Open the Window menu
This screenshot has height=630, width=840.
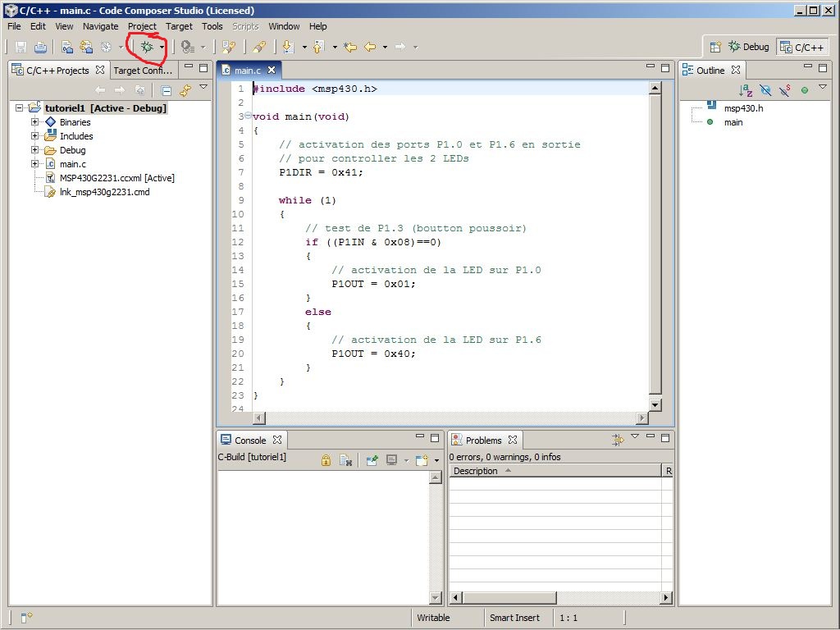pyautogui.click(x=284, y=26)
